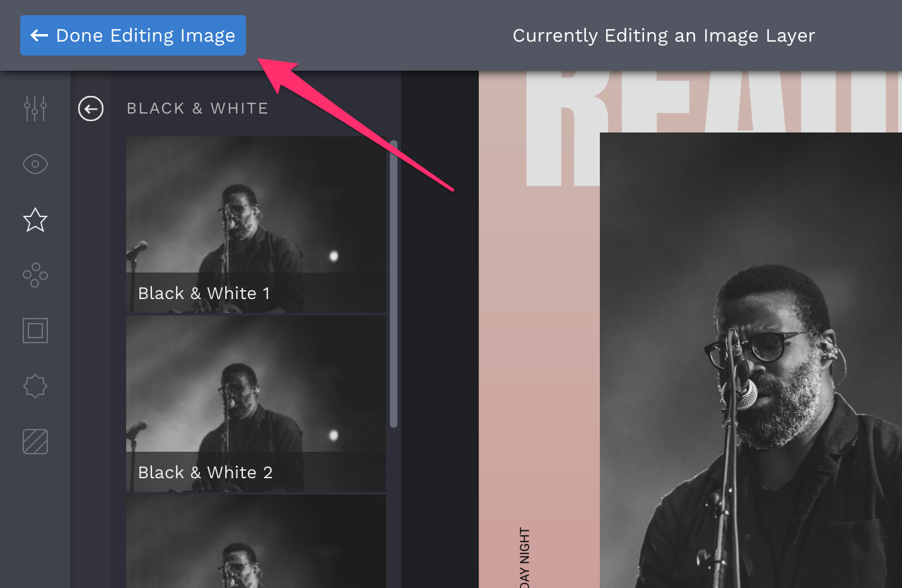Apply the Black & White 2 filter
This screenshot has width=902, height=588.
pyautogui.click(x=256, y=404)
